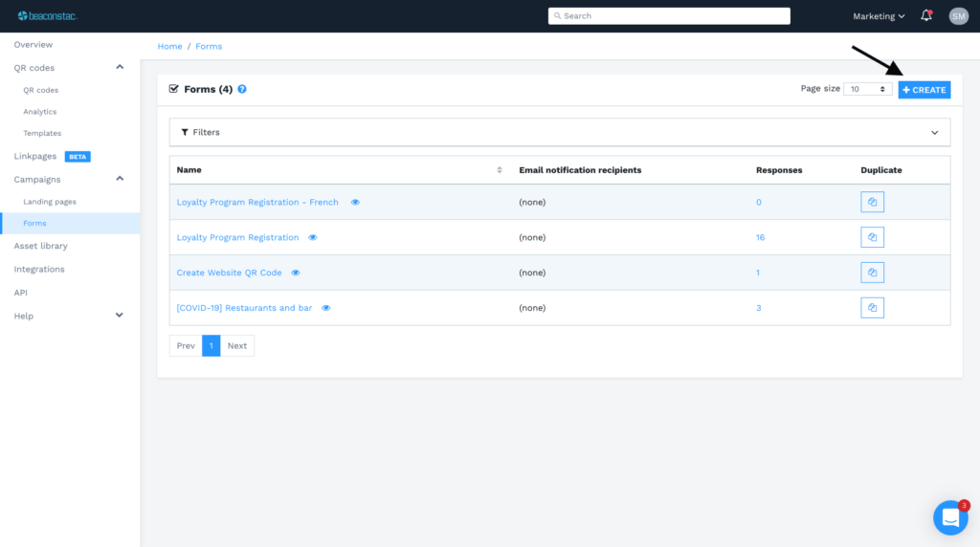Select page 1 in pagination
Viewport: 980px width, 547px height.
(x=212, y=345)
